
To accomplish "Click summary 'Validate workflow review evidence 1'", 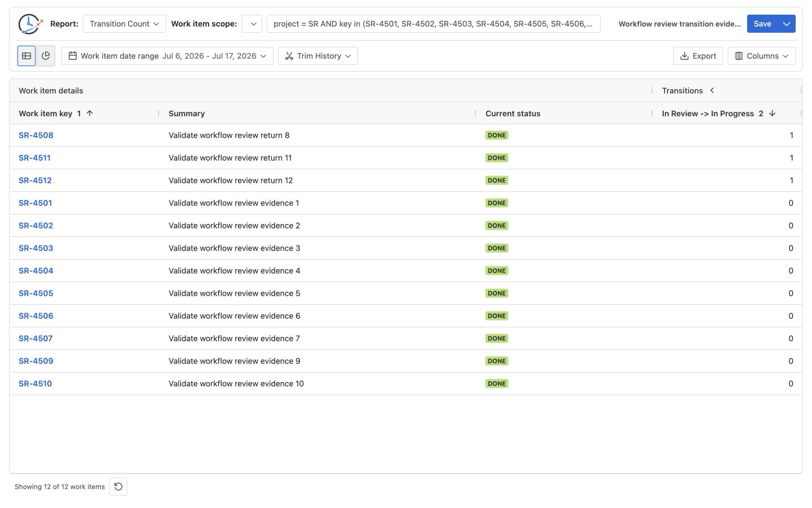I will pos(234,203).
